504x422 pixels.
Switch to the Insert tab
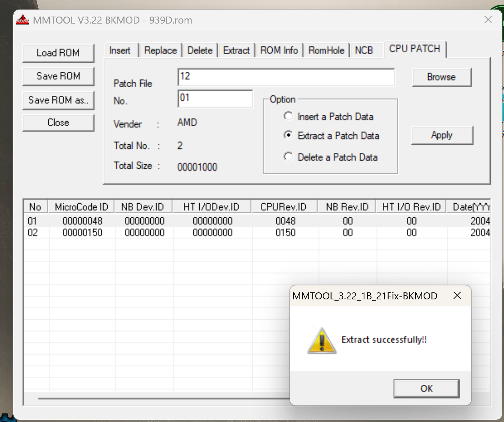(x=120, y=50)
